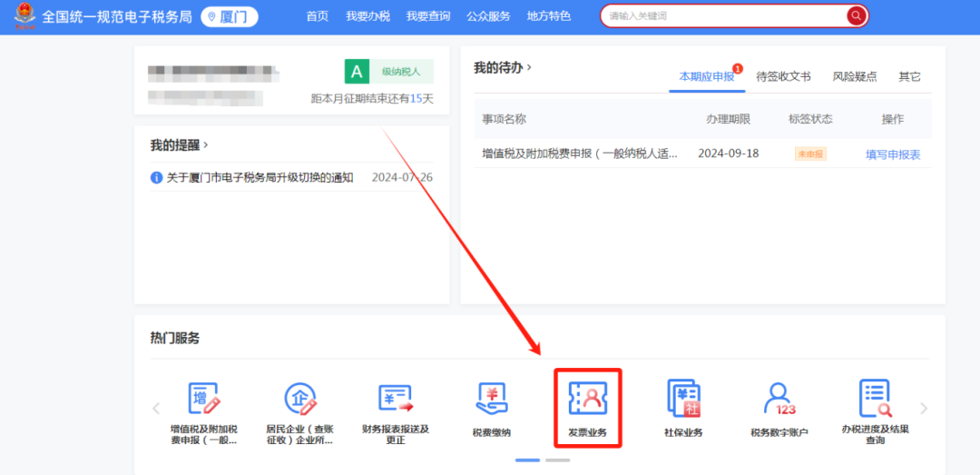Open 公众服务 menu
This screenshot has width=980, height=475.
[488, 16]
